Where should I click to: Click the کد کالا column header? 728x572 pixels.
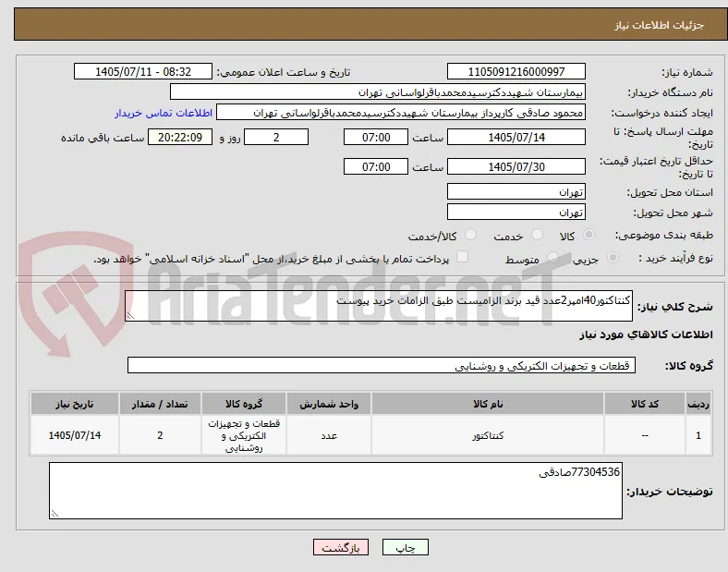click(645, 404)
